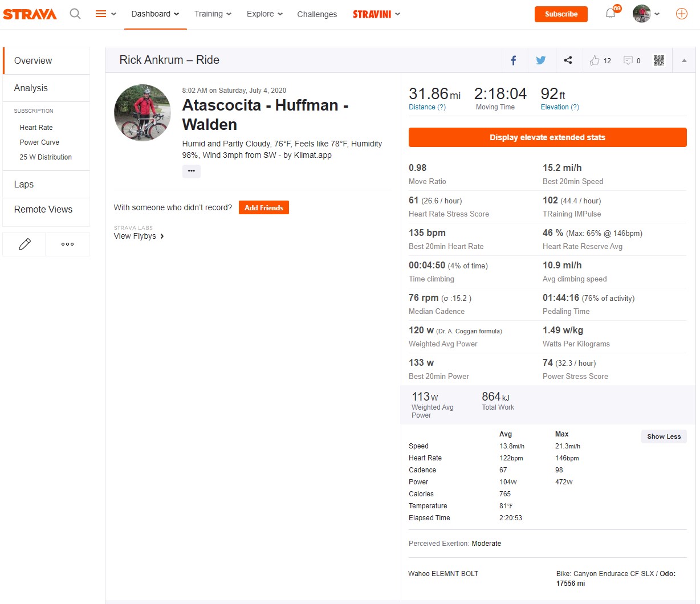Click the Elevation (?) link

point(560,107)
